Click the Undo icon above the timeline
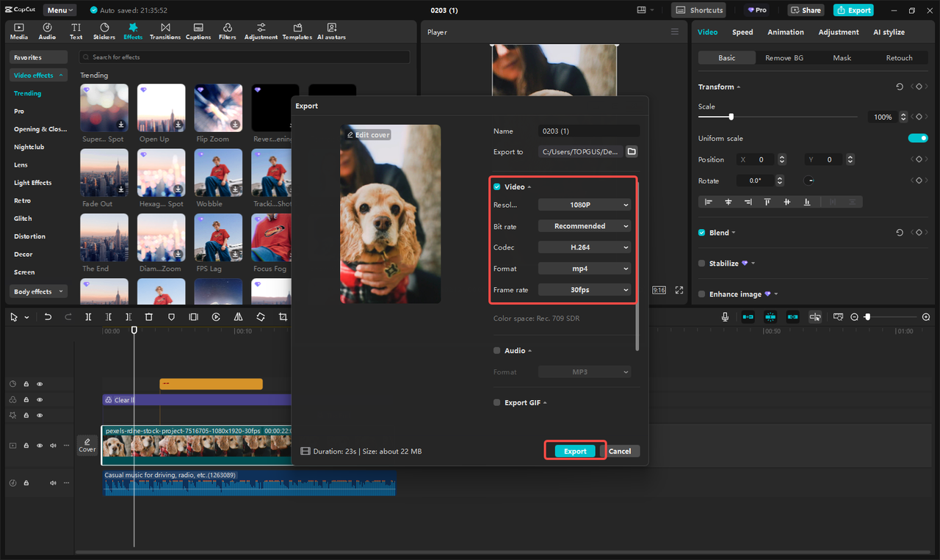Viewport: 940px width, 560px height. (x=48, y=316)
